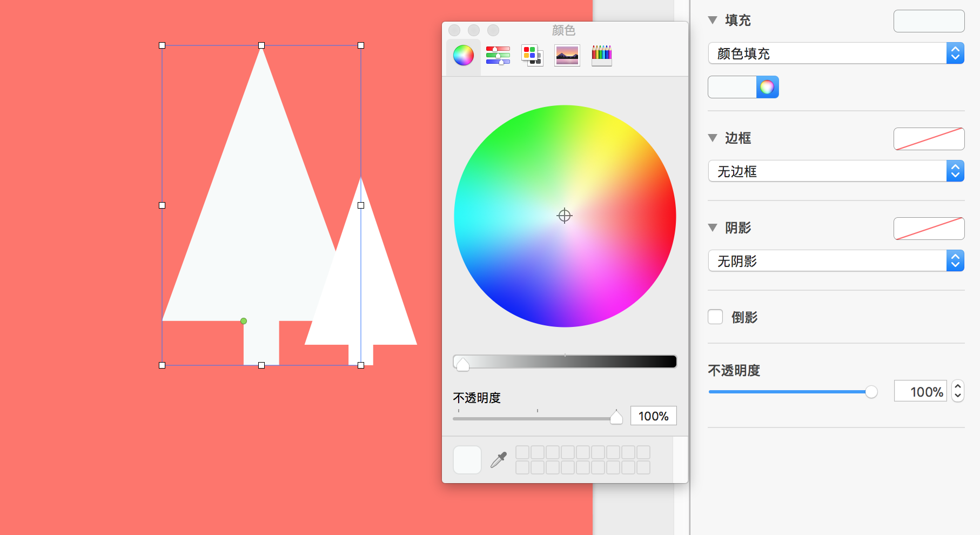The width and height of the screenshot is (980, 535).
Task: Click the fill color well swatch
Action: [732, 87]
